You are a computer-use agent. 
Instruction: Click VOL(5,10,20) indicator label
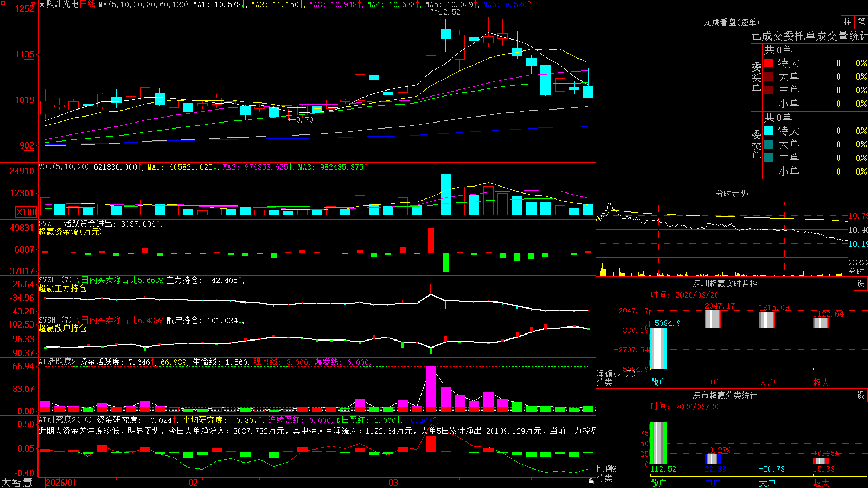pyautogui.click(x=63, y=167)
